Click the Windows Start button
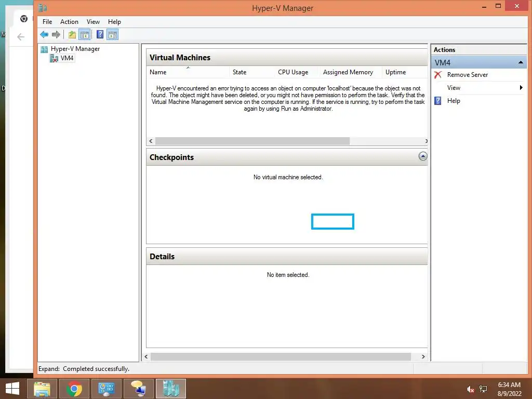This screenshot has height=399, width=532. click(x=12, y=389)
